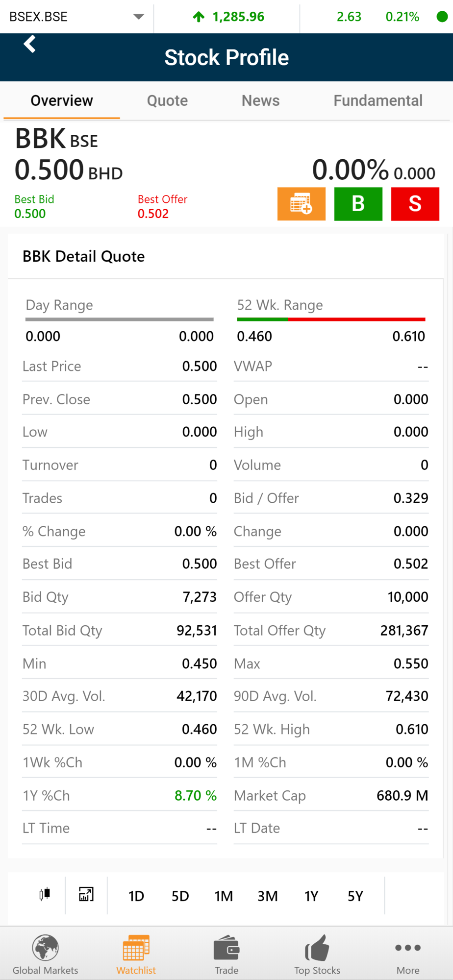This screenshot has width=453, height=980.
Task: Open Top Stocks from bottom bar
Action: (x=317, y=954)
